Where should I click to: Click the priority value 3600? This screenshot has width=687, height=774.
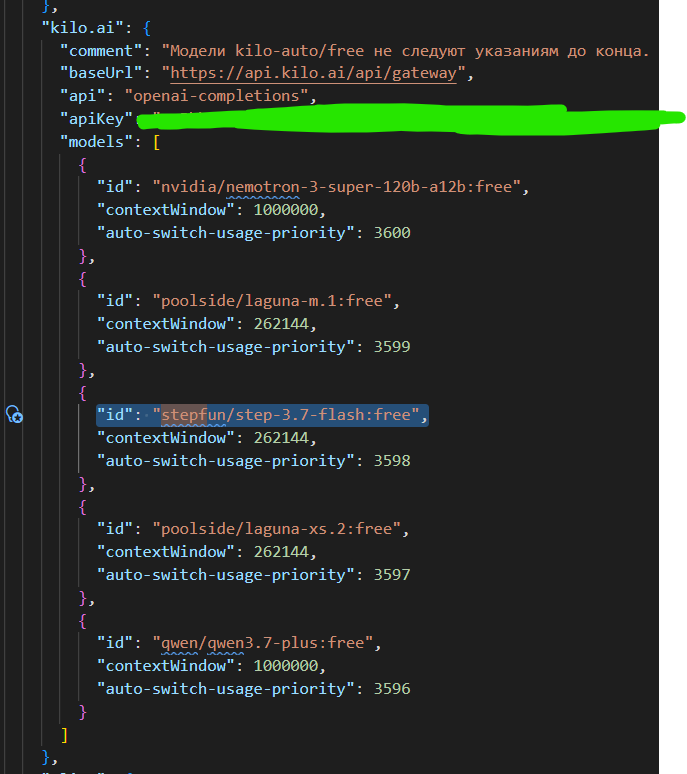(392, 232)
